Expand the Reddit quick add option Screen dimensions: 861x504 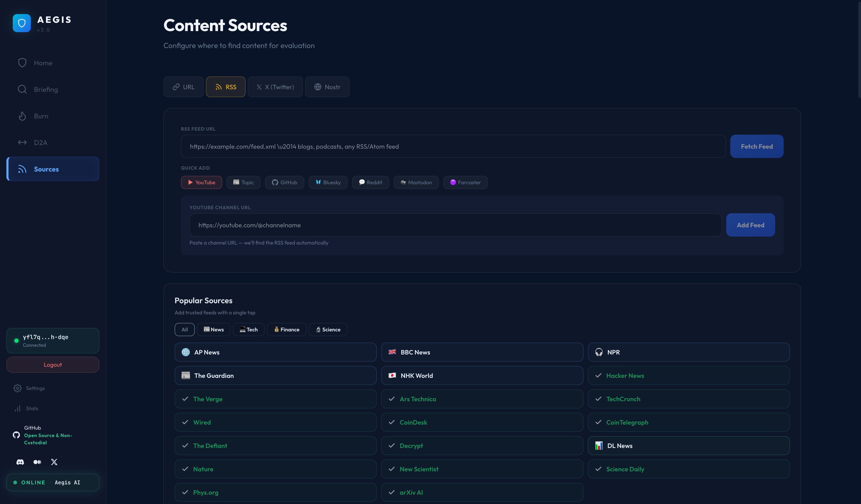pos(370,182)
